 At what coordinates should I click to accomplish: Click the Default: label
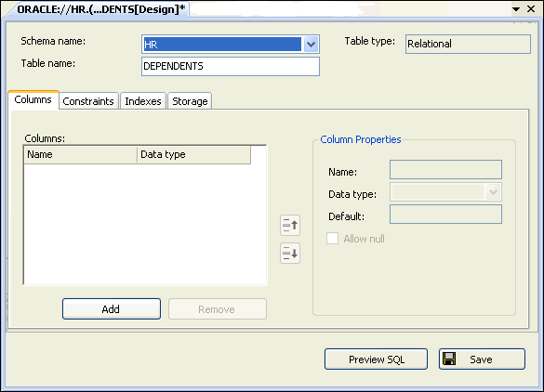tap(346, 216)
